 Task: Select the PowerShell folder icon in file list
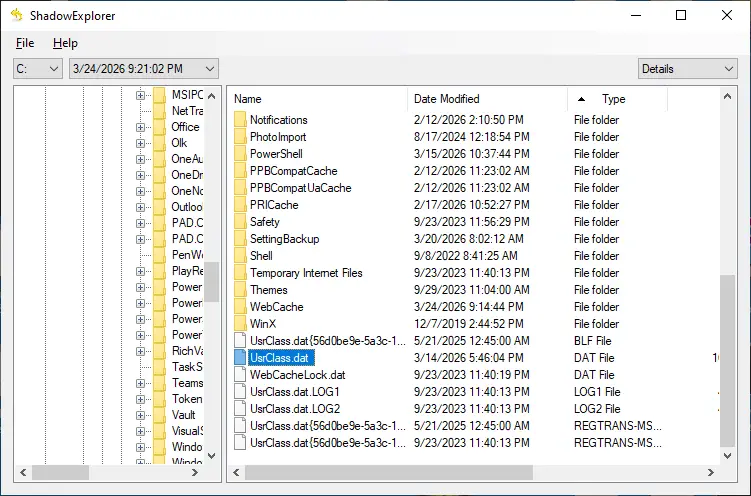tap(240, 154)
